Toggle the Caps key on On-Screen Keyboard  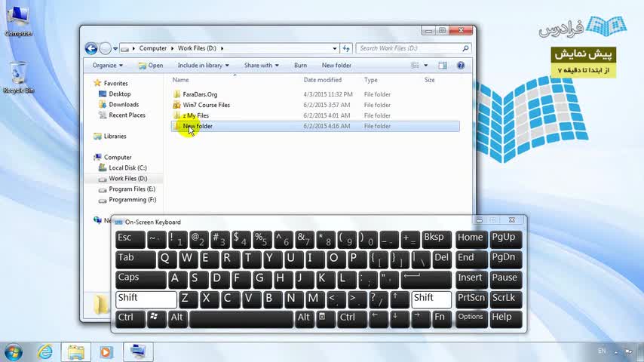point(141,279)
